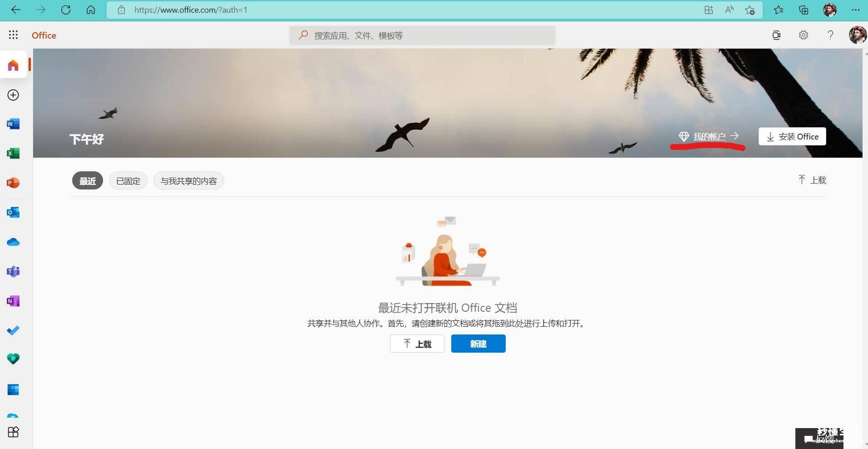This screenshot has height=449, width=868.
Task: Open browser profile avatar
Action: 830,10
